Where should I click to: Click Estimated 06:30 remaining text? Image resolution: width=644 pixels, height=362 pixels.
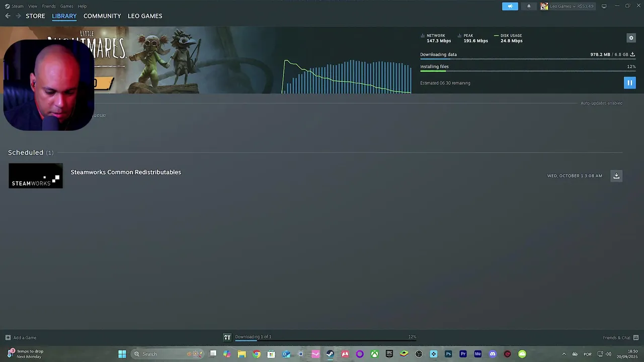(x=445, y=83)
